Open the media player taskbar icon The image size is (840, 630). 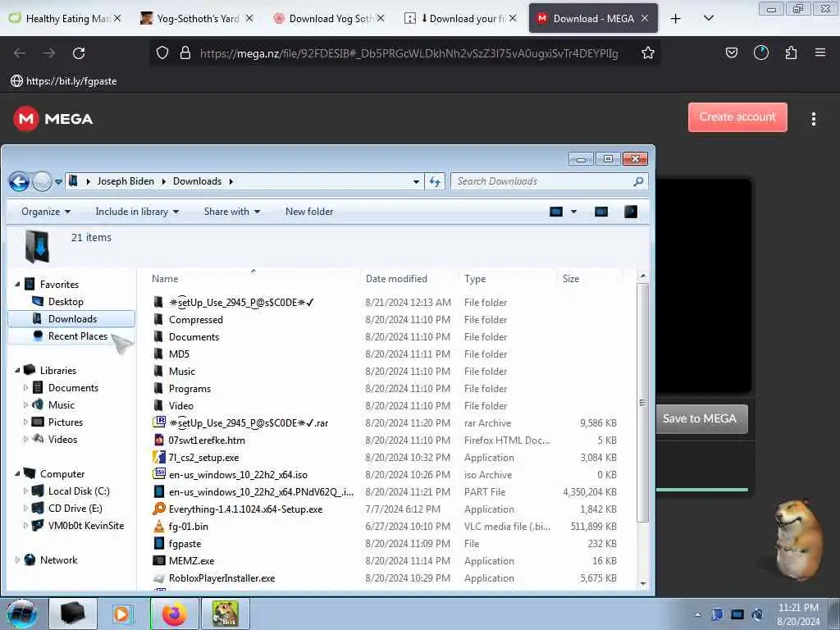(122, 614)
